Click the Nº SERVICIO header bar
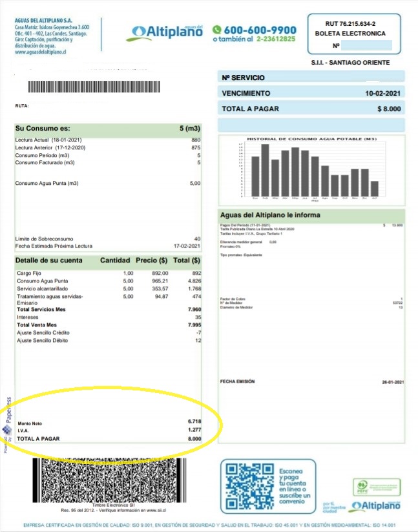 (x=311, y=78)
